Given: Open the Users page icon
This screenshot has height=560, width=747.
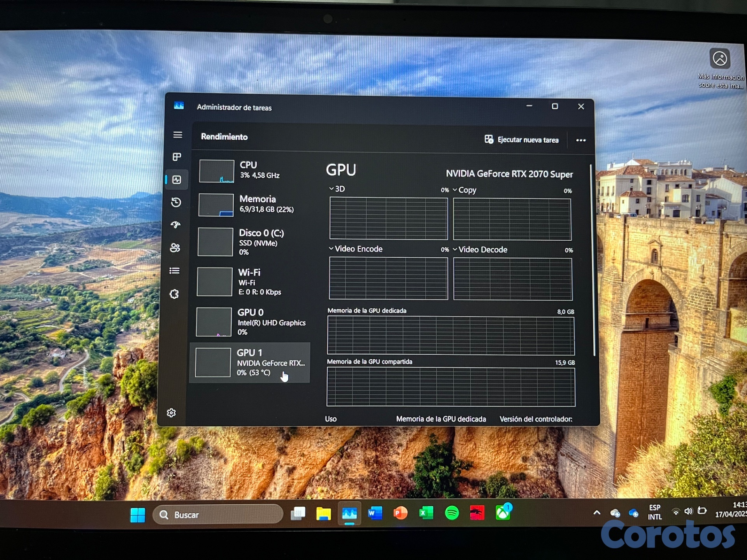Looking at the screenshot, I should tap(175, 248).
